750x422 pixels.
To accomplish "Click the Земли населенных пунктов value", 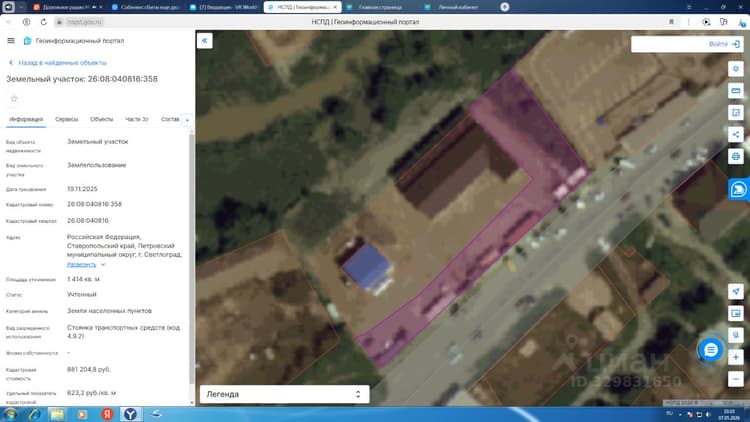I will pos(109,311).
